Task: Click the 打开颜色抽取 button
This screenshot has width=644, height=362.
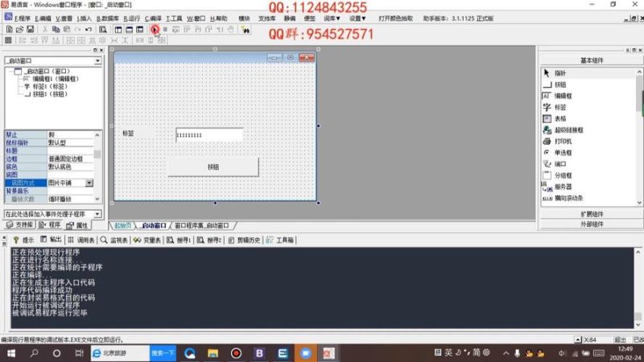Action: 395,19
